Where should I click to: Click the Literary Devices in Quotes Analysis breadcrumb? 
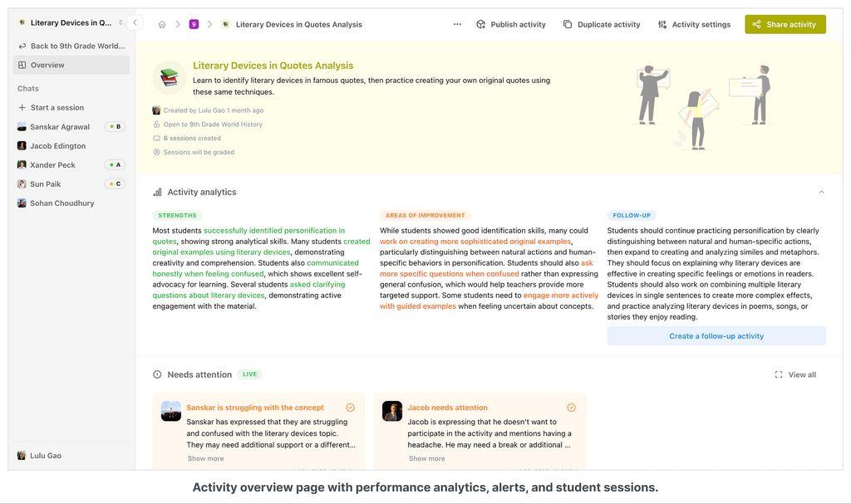(299, 24)
